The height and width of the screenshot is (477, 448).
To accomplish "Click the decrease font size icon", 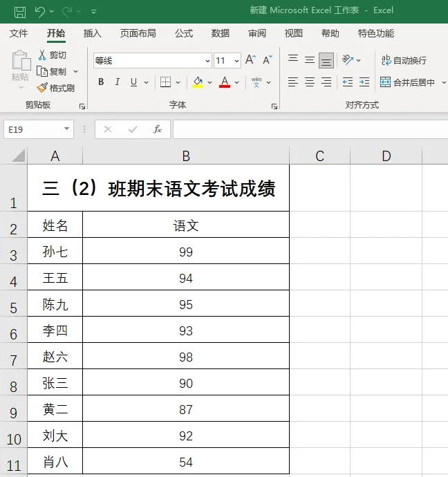I will [x=268, y=59].
